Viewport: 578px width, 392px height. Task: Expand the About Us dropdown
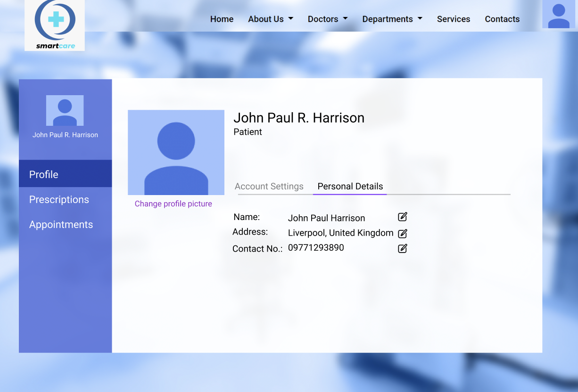click(271, 19)
